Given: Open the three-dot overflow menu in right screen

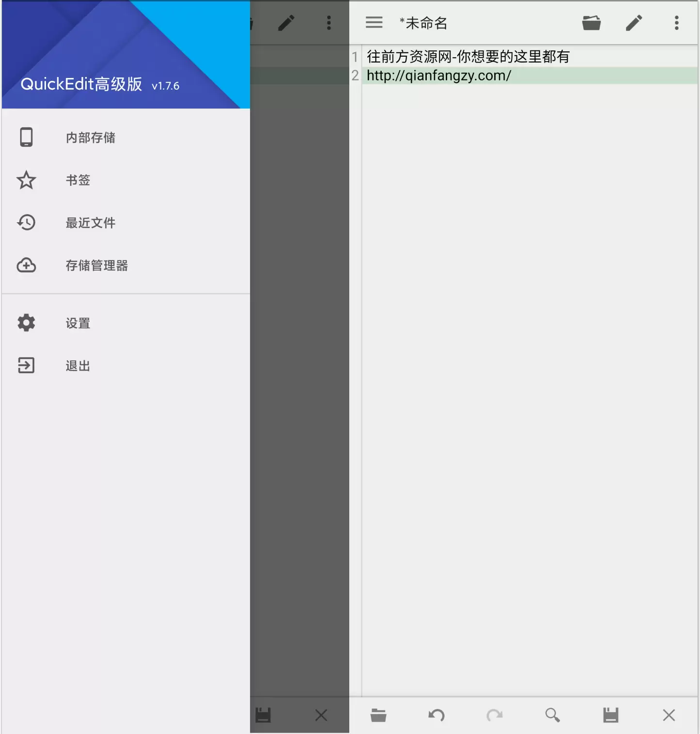Looking at the screenshot, I should (x=677, y=23).
